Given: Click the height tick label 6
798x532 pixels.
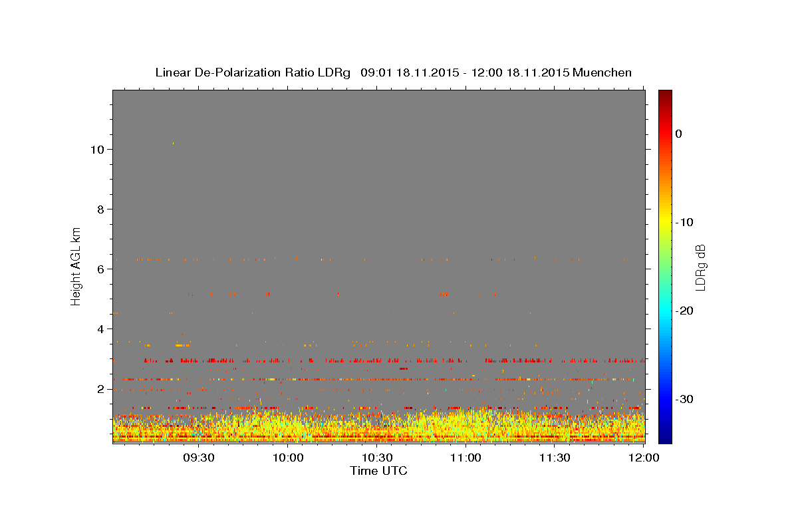Looking at the screenshot, I should (x=100, y=269).
